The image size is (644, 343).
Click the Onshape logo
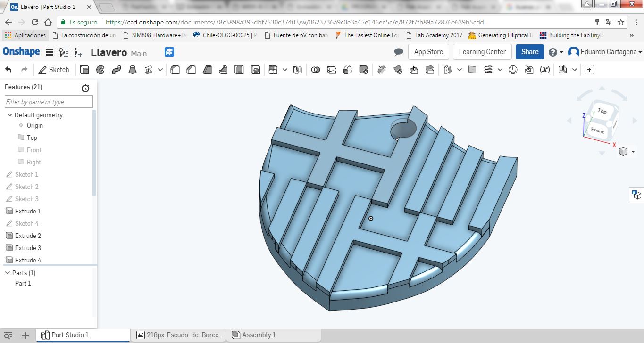pos(21,52)
